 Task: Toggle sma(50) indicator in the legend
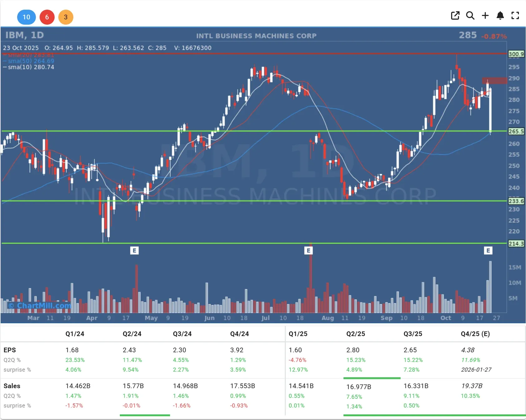(x=28, y=61)
